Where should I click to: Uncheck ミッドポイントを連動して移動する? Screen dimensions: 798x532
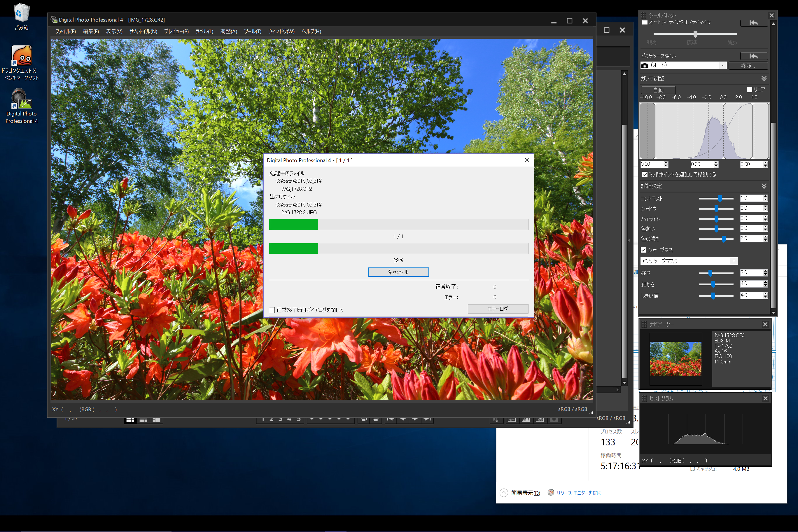pos(645,174)
